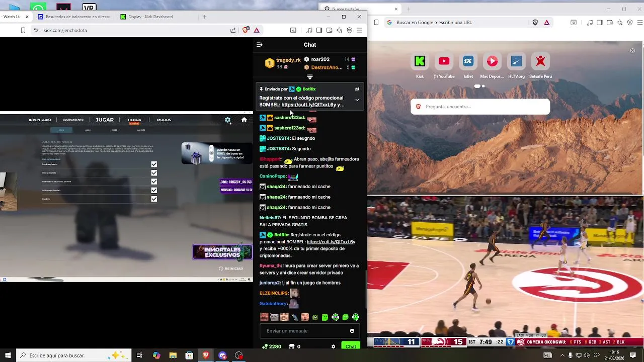Click the REINICIAR button in the game
Image resolution: width=644 pixels, height=362 pixels.
point(231,268)
